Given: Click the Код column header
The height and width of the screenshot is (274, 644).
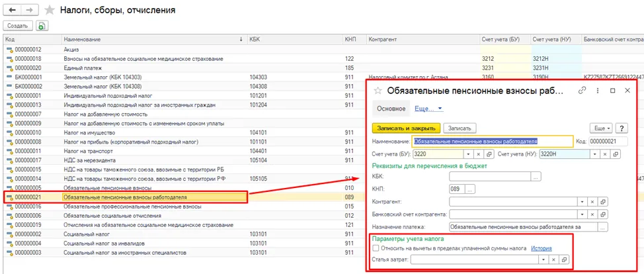Looking at the screenshot, I should [33, 39].
